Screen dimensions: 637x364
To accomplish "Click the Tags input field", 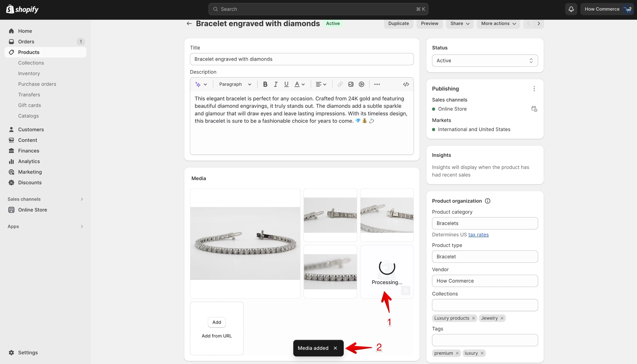I will click(x=485, y=340).
